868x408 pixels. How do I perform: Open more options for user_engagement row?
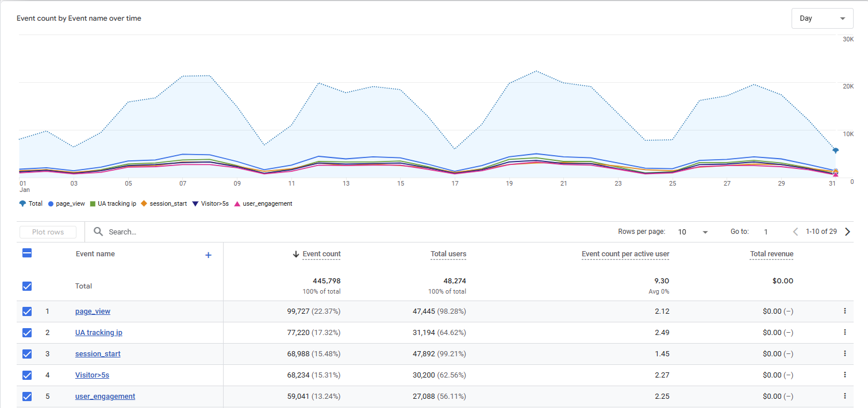(844, 396)
